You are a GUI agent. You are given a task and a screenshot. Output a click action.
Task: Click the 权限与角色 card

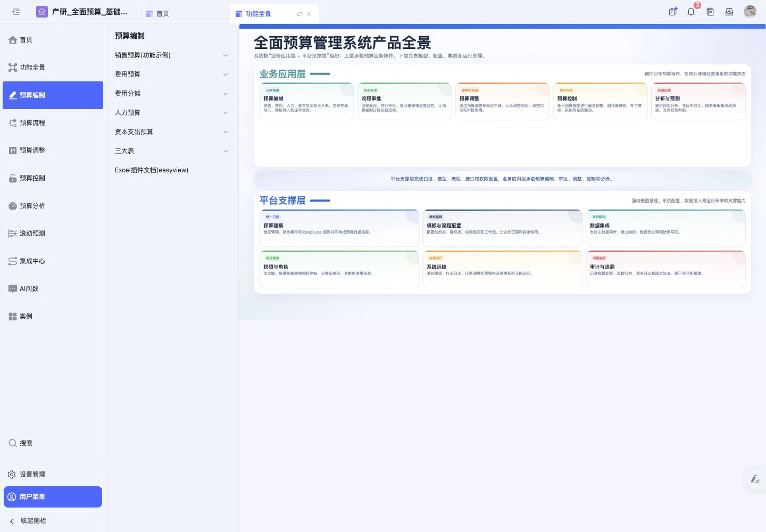tap(339, 269)
